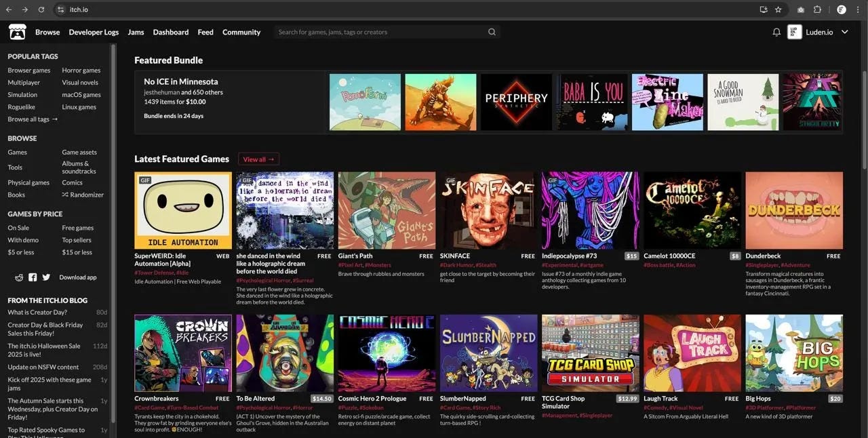Select the Horror games tag

pyautogui.click(x=81, y=71)
